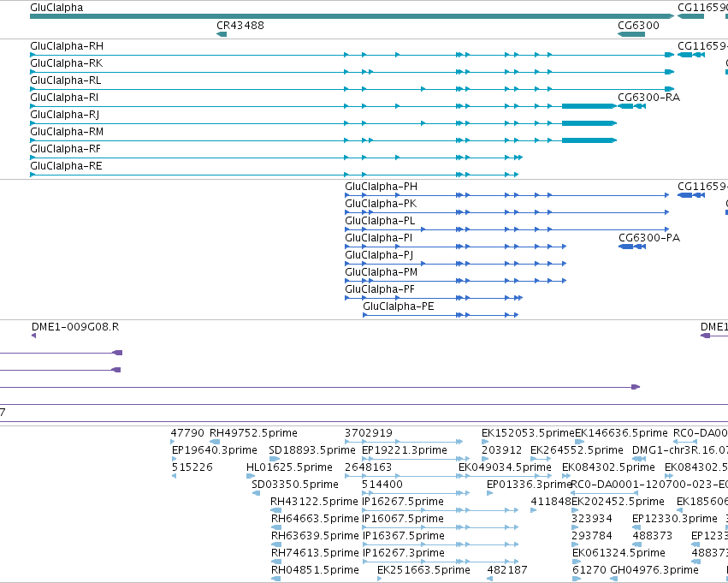Select the RH49752.5prime EST
The height and width of the screenshot is (583, 728).
pos(253,433)
